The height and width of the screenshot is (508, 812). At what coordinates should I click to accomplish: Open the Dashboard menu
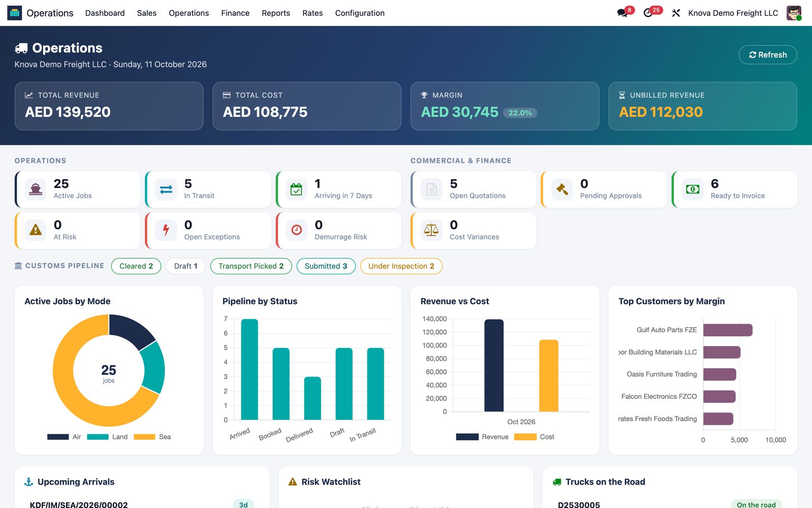coord(105,13)
